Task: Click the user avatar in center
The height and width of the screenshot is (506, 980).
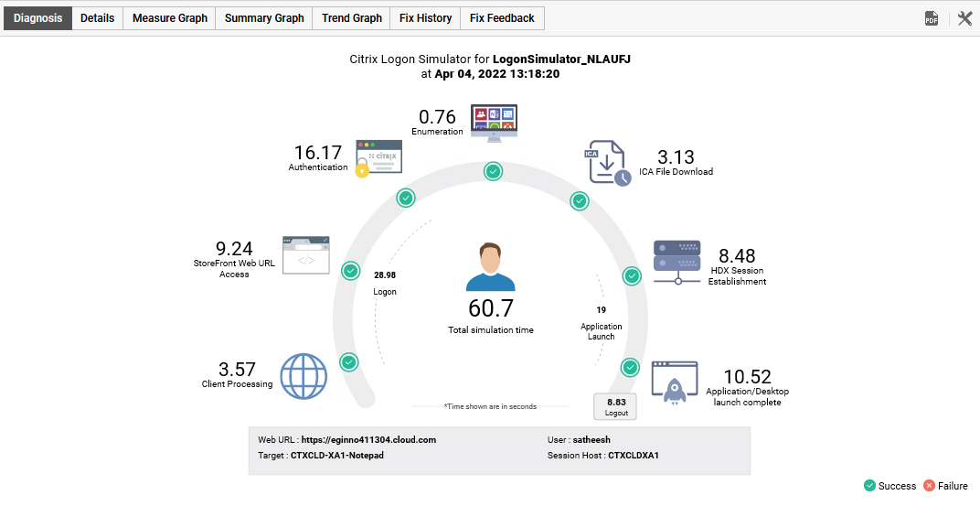Action: (x=491, y=268)
